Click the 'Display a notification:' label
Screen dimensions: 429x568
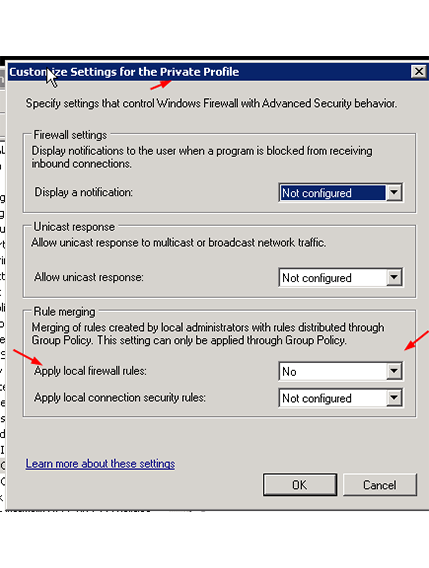tap(84, 192)
